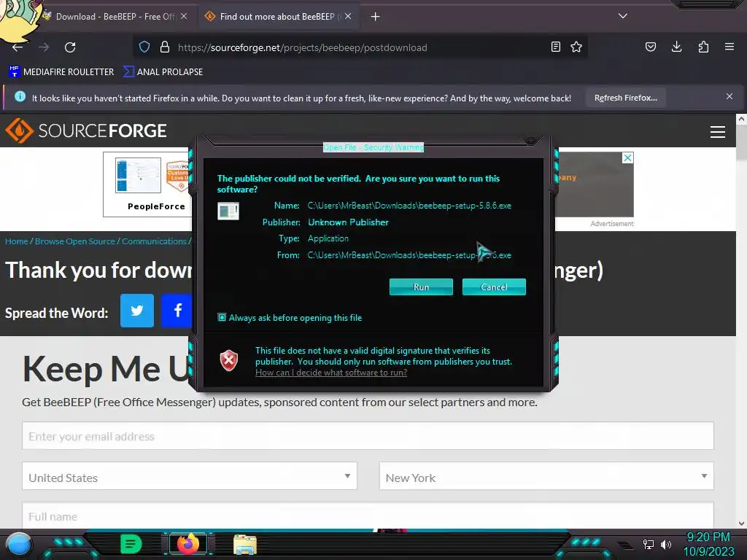Scrollbar down arrow at bottom
747x560 pixels.
pyautogui.click(x=741, y=524)
